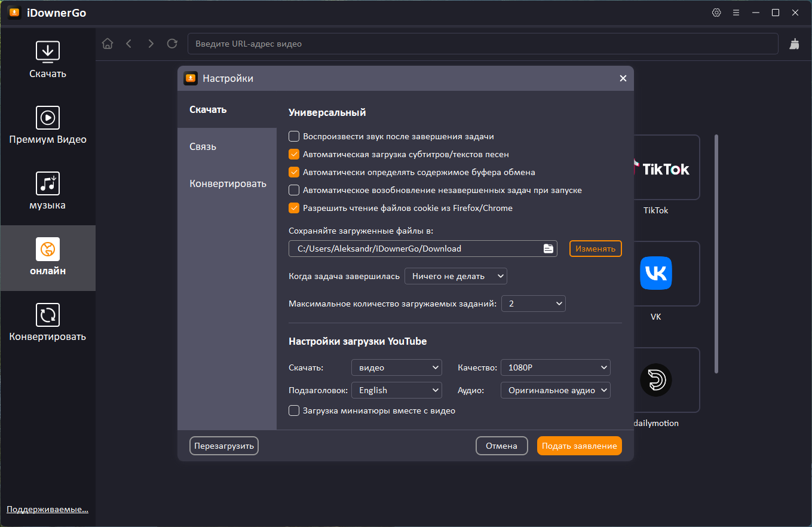This screenshot has width=812, height=527.
Task: Open the Подзаголовок English dropdown
Action: point(397,390)
